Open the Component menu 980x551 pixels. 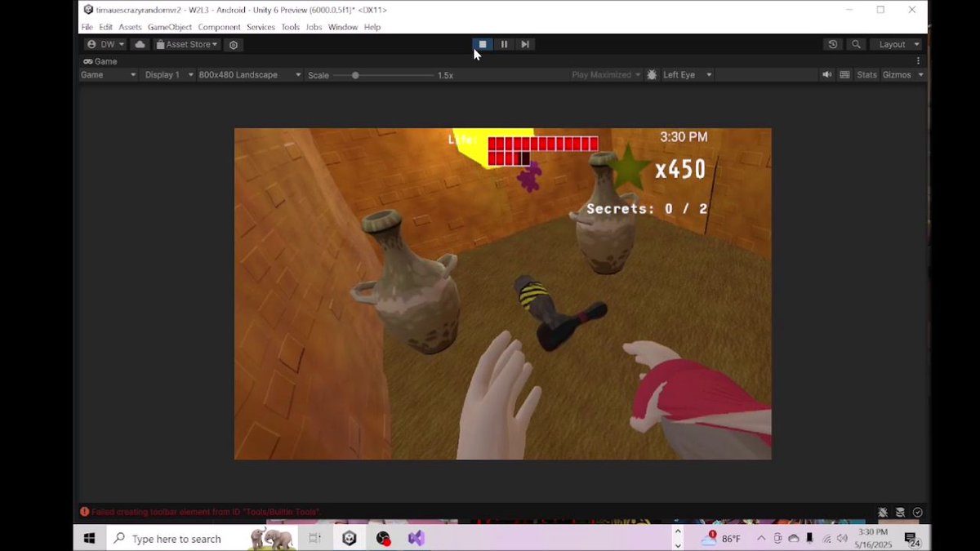point(219,27)
